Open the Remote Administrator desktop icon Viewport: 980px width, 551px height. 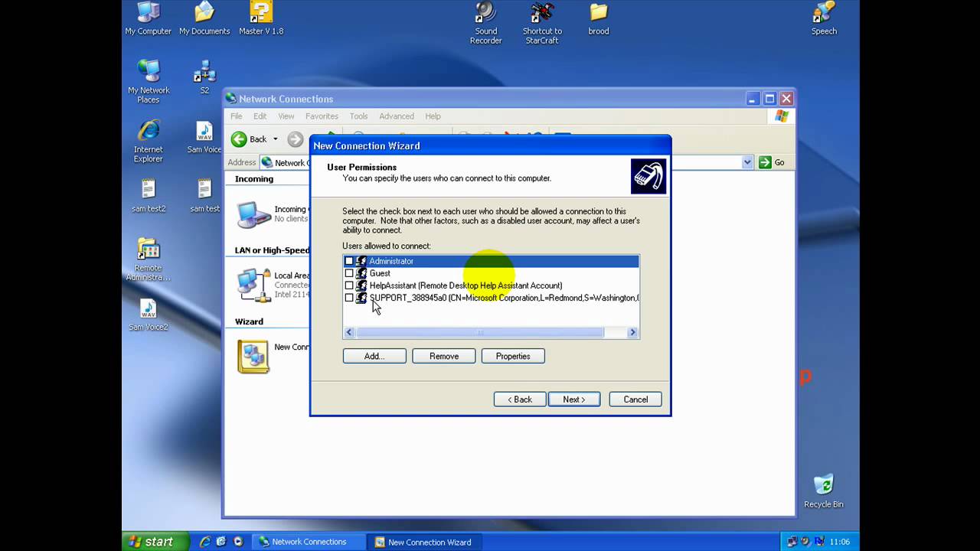(x=148, y=250)
